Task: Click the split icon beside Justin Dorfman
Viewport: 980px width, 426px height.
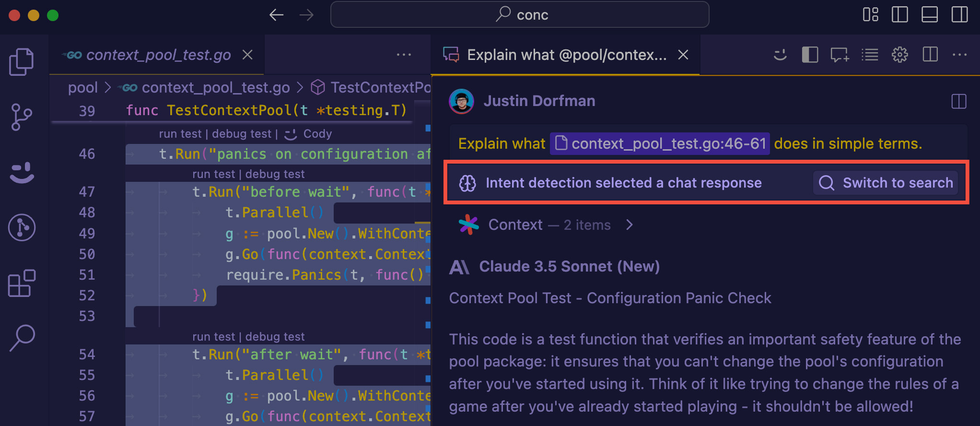Action: click(958, 101)
